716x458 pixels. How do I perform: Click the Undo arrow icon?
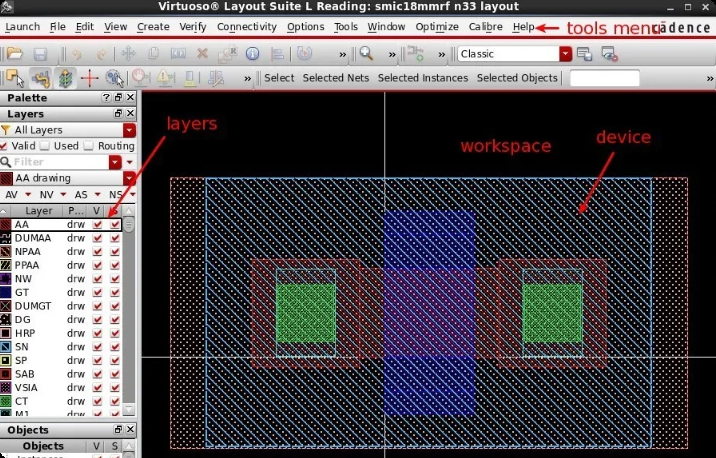tap(77, 54)
